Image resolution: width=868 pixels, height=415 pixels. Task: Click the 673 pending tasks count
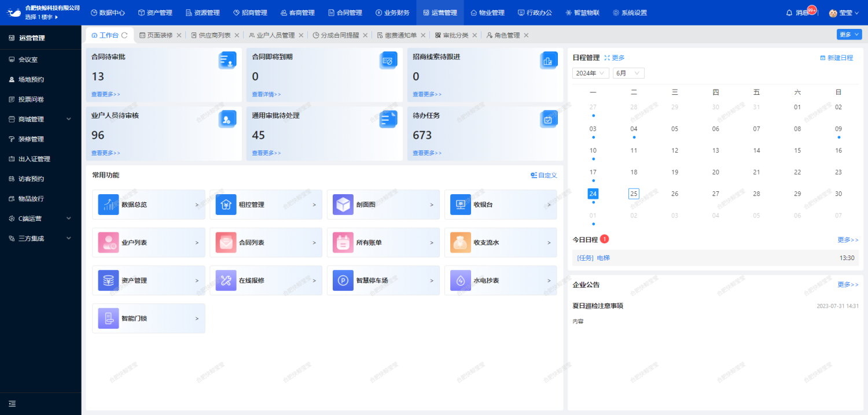tap(422, 135)
